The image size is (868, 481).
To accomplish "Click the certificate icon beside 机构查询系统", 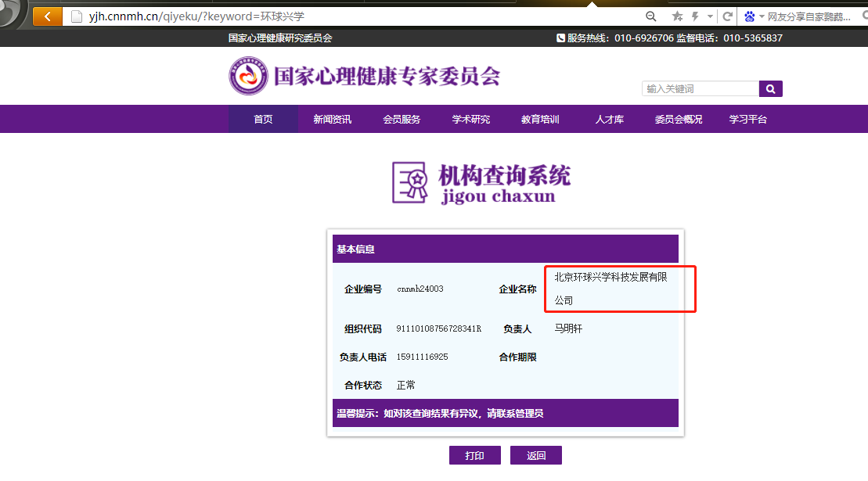I will click(410, 181).
